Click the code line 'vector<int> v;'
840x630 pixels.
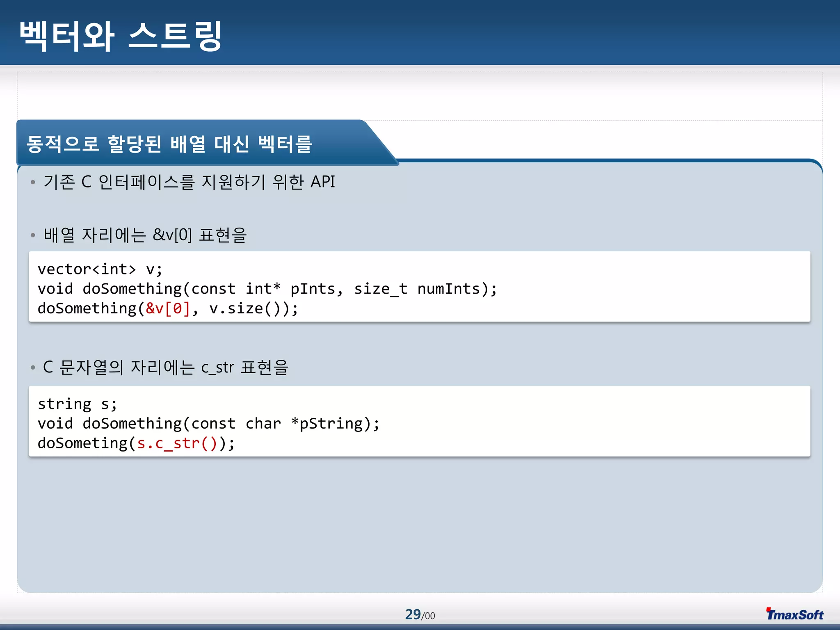[x=100, y=269]
